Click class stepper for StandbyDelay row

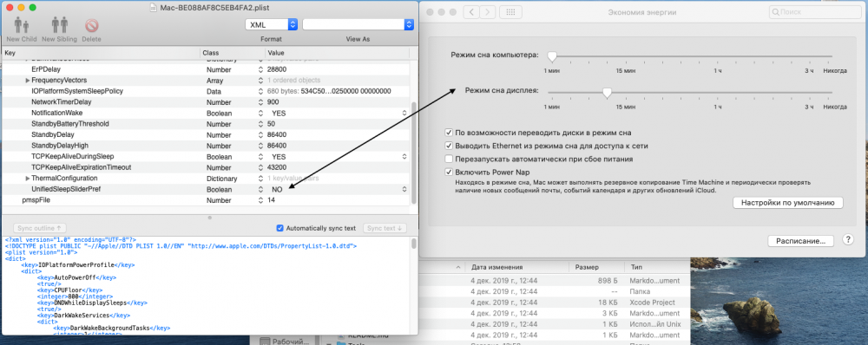[x=260, y=135]
